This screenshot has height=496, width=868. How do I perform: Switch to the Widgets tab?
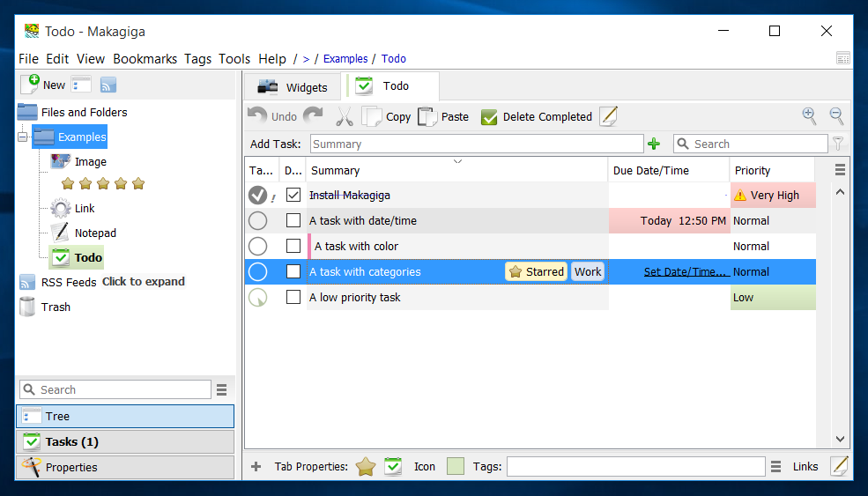[x=293, y=87]
